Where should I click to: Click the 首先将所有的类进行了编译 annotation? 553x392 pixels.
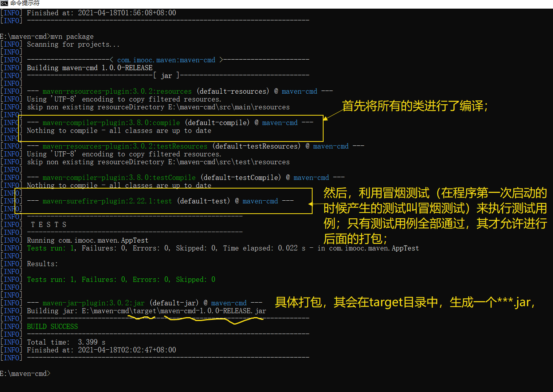point(415,106)
